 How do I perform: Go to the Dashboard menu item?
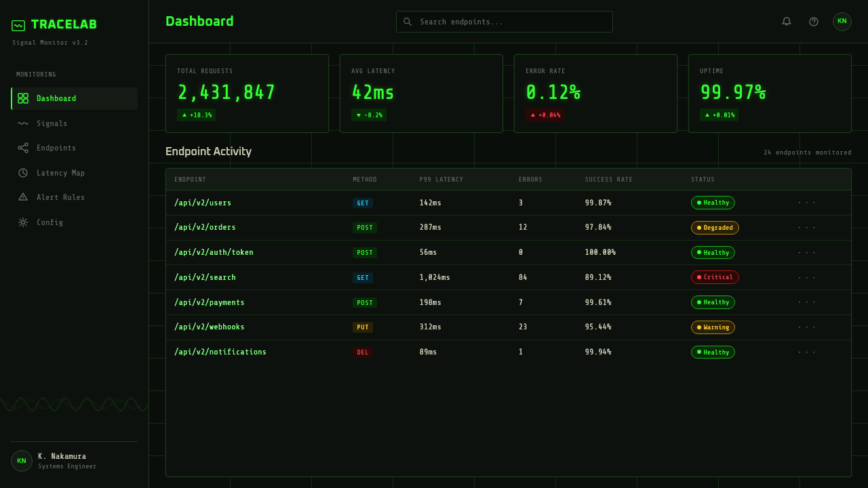(x=75, y=98)
